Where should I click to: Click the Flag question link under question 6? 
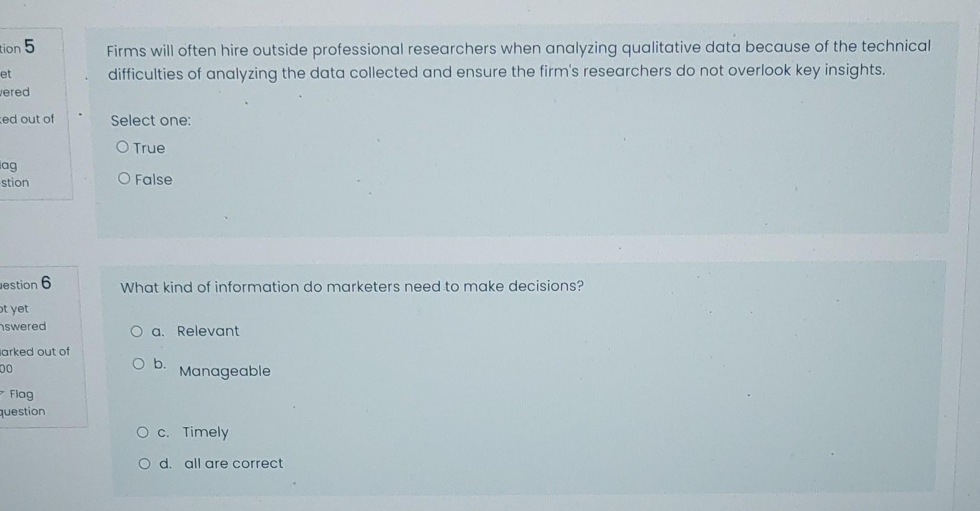point(22,402)
